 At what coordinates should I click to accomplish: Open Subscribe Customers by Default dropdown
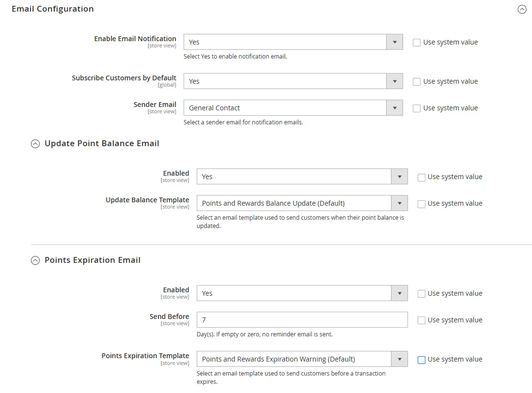pyautogui.click(x=293, y=81)
